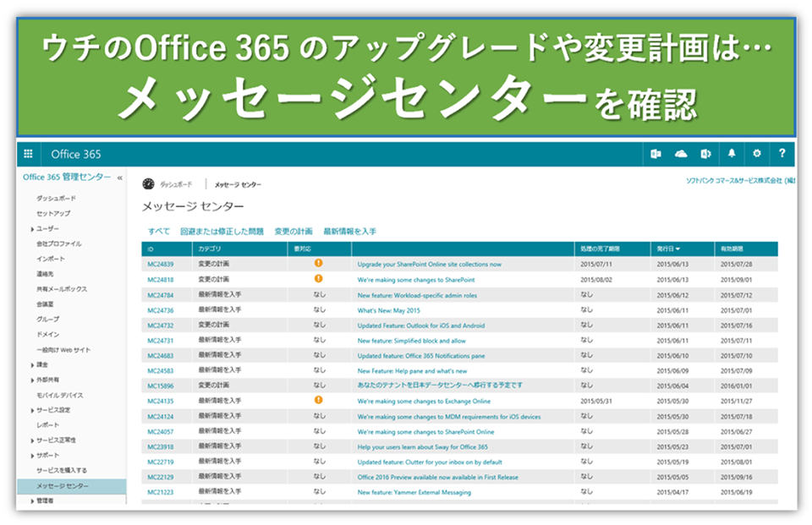This screenshot has height=525, width=812.
Task: Expand the サービス正常性 tree node
Action: 32,440
